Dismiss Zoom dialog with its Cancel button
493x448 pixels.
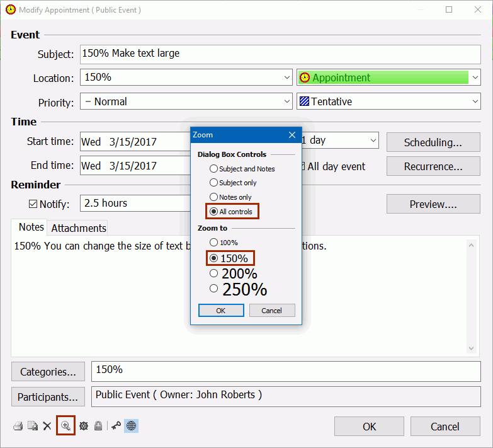coord(272,311)
